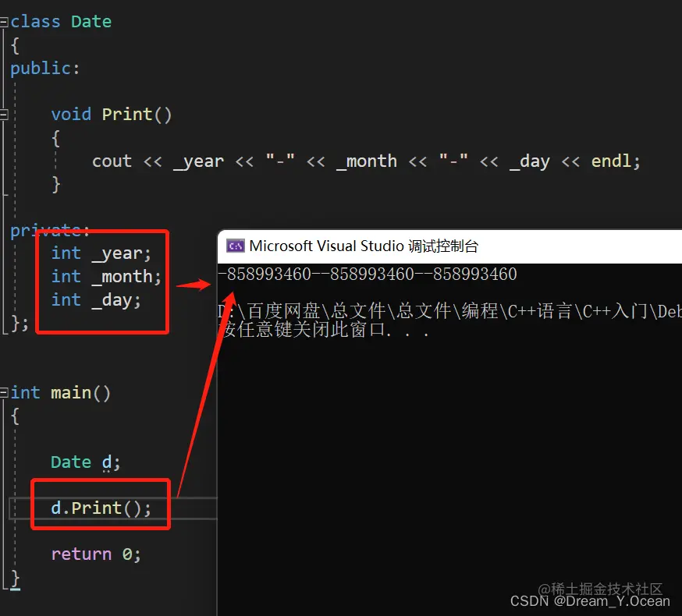Viewport: 682px width, 616px height.
Task: Click the d.Print(); call line
Action: point(101,508)
